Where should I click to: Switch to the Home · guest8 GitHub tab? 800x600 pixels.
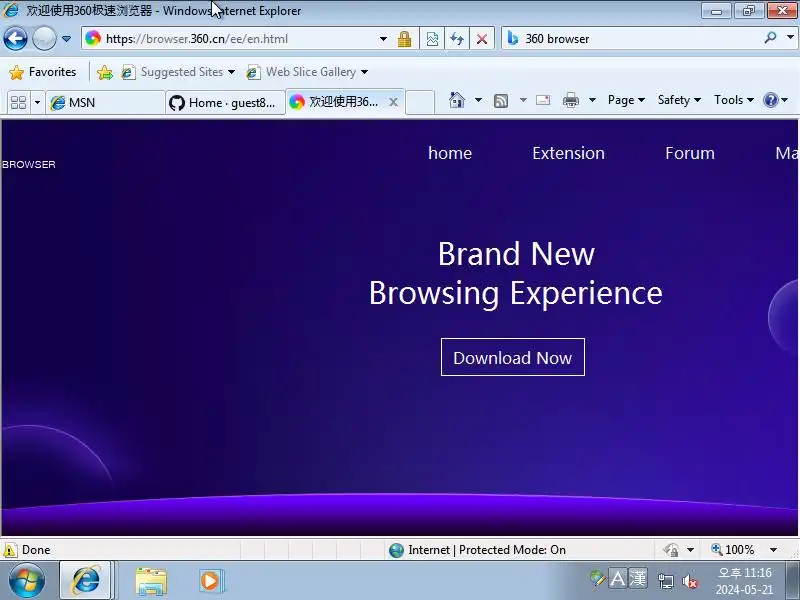[x=226, y=103]
